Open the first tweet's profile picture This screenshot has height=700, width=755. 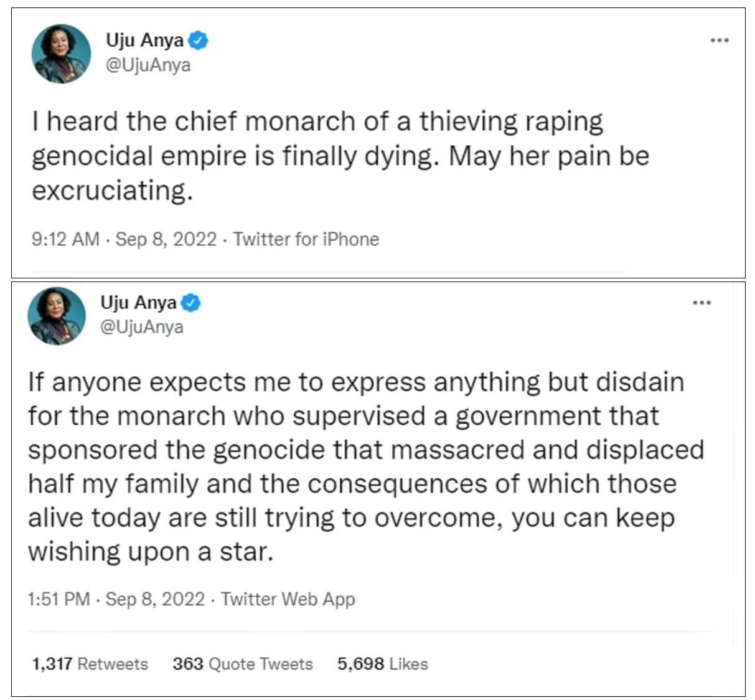(61, 54)
